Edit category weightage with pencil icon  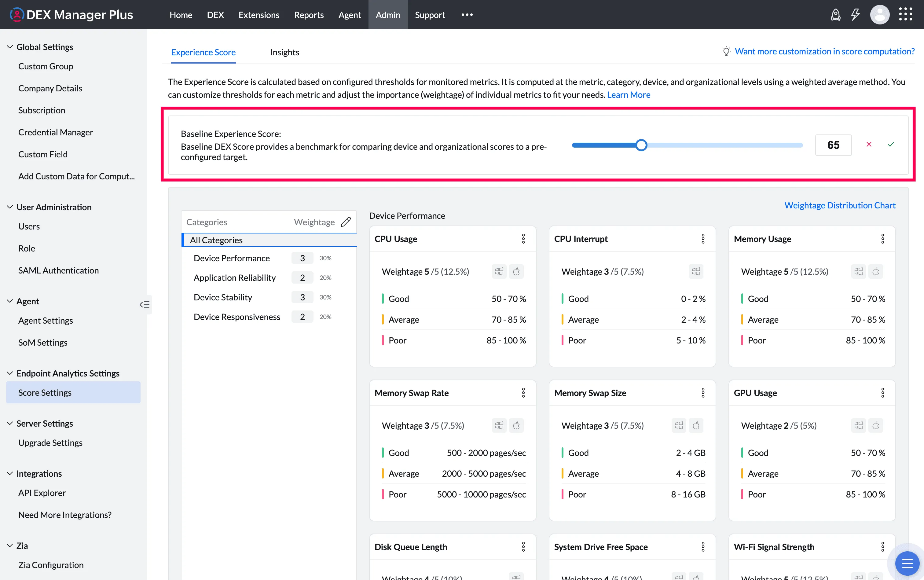(x=346, y=222)
